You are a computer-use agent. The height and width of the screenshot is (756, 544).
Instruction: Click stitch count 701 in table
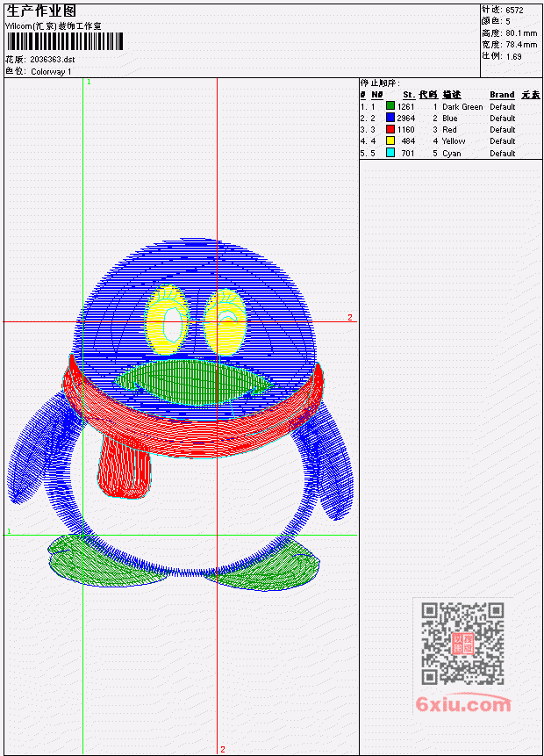408,154
